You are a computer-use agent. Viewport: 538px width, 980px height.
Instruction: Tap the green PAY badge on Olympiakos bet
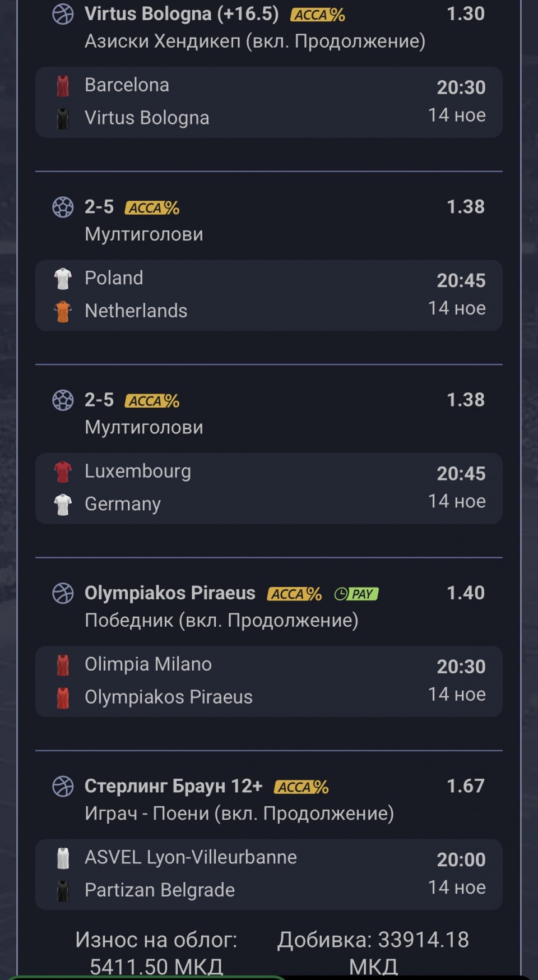pos(356,594)
